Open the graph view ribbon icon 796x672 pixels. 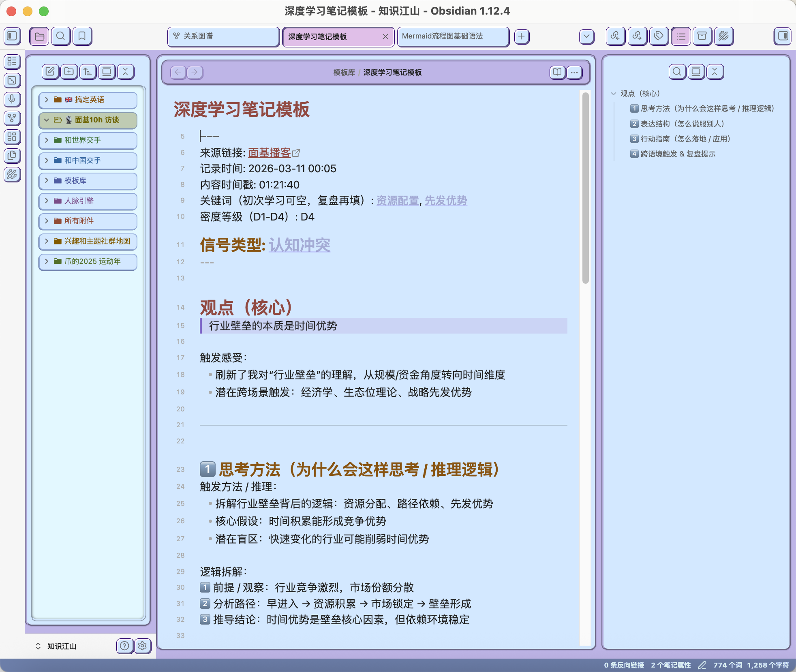(12, 118)
